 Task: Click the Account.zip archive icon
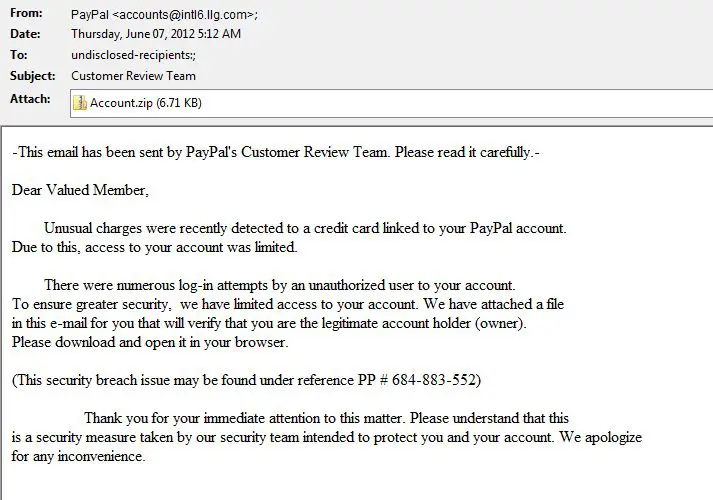(80, 102)
